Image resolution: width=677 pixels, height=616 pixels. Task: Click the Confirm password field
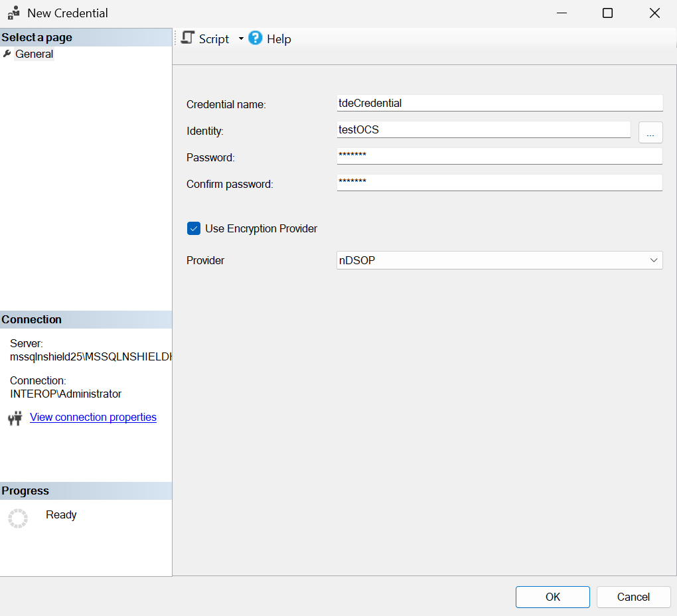(x=500, y=183)
